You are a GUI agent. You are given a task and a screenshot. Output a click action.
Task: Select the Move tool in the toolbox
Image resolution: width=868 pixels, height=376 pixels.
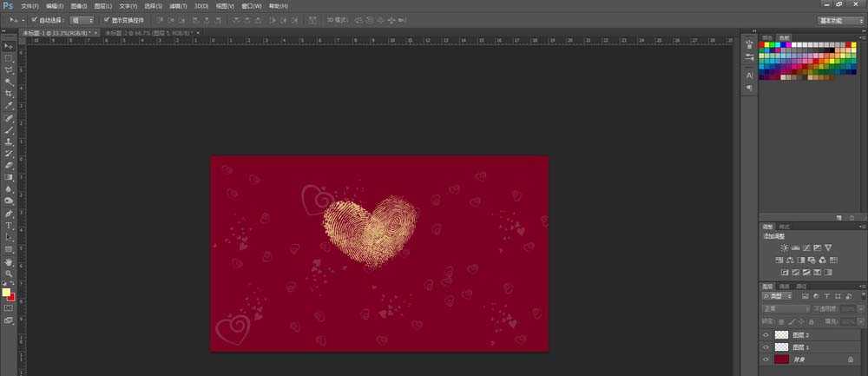click(x=9, y=46)
